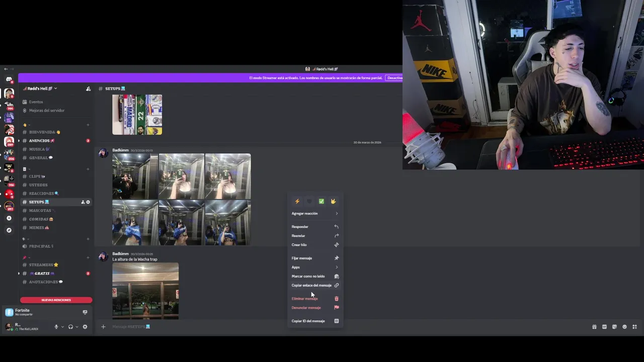Choose Copiar ID del mensaje
The image size is (644, 362).
pos(315,321)
